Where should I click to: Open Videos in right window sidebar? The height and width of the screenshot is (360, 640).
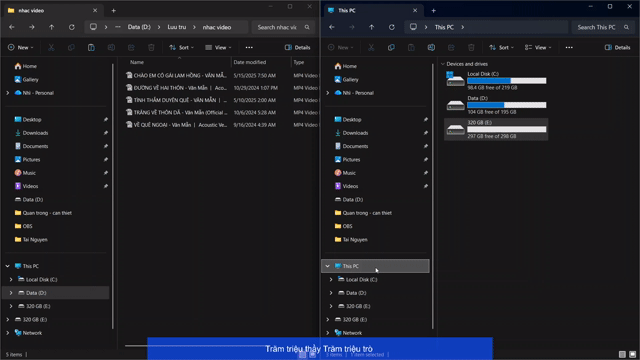(x=347, y=186)
